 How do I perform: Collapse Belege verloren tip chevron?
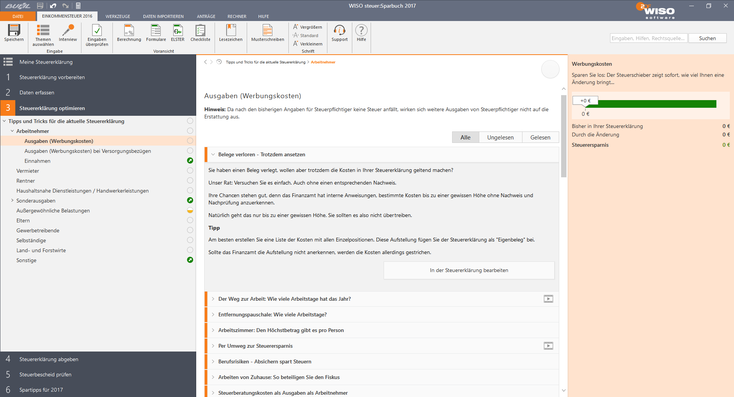(213, 154)
